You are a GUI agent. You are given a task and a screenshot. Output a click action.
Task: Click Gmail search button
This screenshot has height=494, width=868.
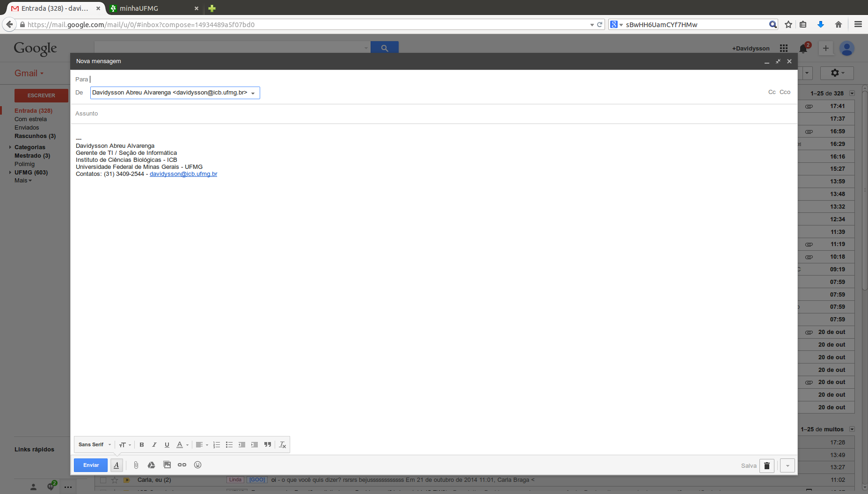click(x=385, y=48)
